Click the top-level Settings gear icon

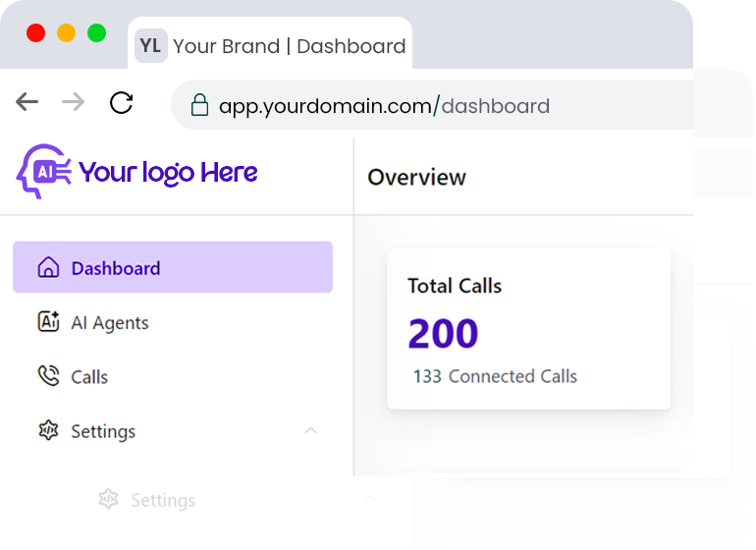click(x=47, y=430)
